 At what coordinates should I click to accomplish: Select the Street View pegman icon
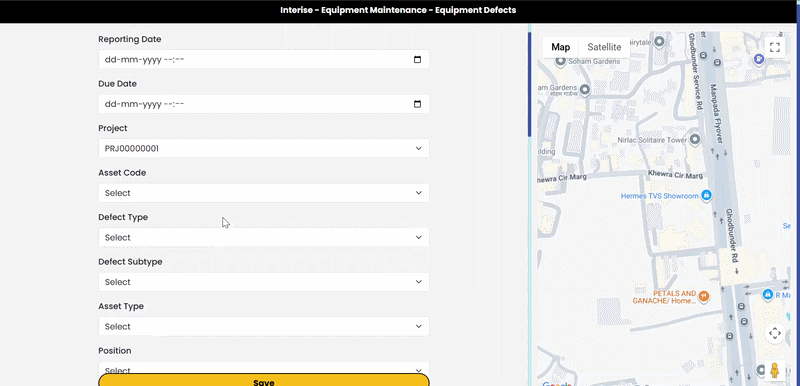[774, 370]
